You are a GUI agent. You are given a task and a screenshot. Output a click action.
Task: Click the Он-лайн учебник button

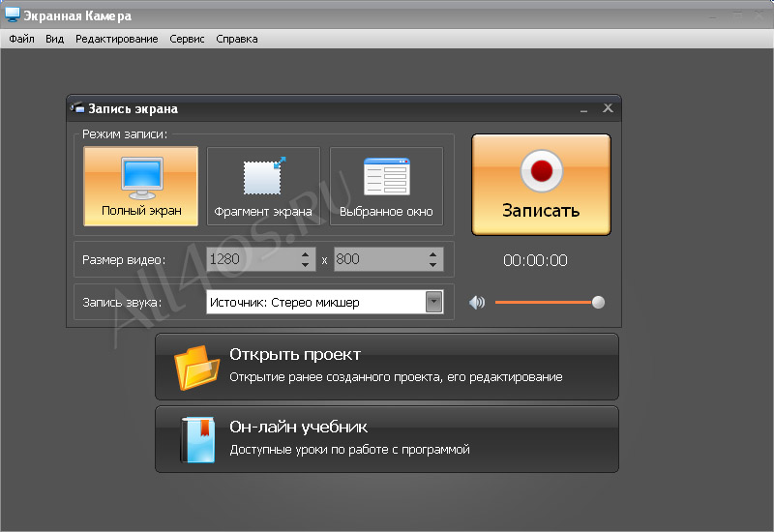387,439
